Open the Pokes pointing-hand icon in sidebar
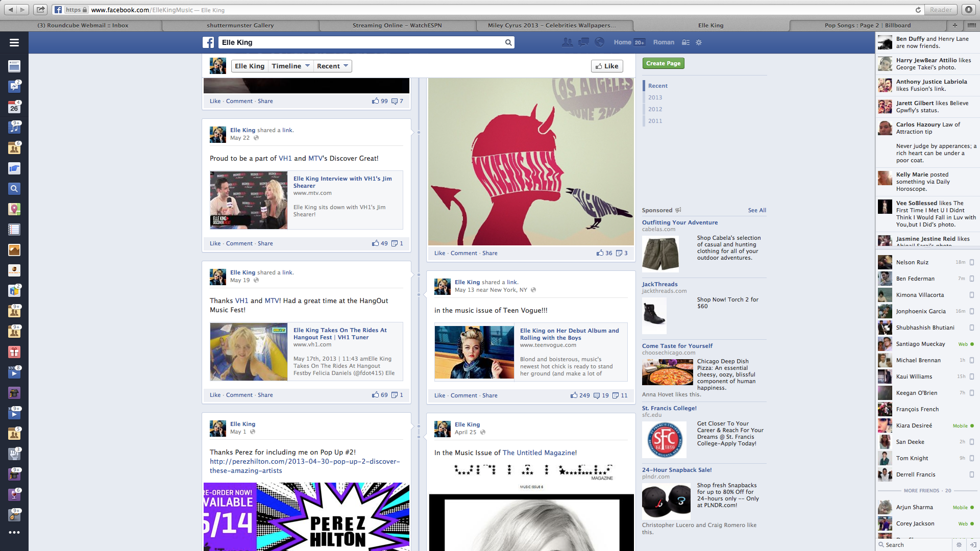This screenshot has width=980, height=551. click(x=14, y=168)
